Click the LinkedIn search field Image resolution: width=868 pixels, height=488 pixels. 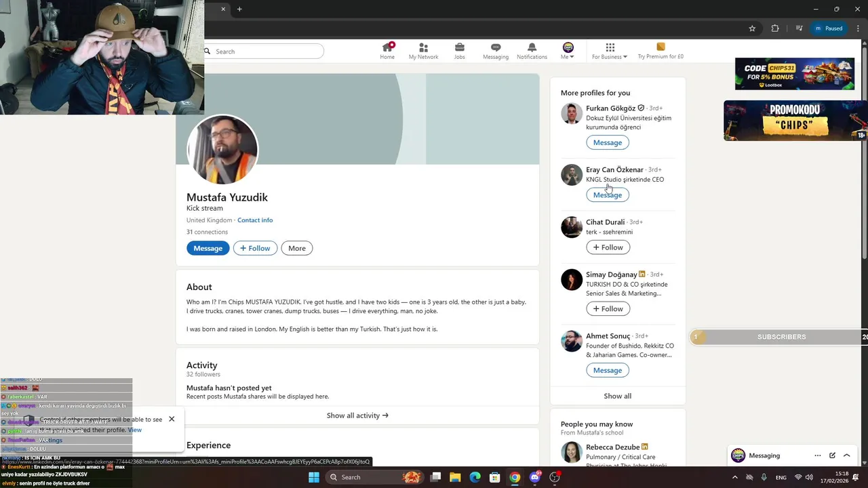[x=264, y=52]
